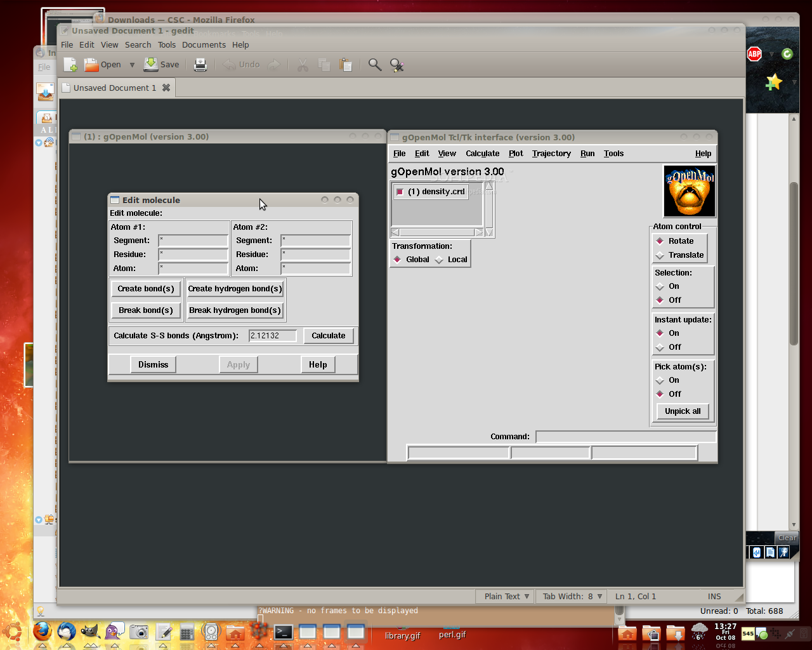Click Atom #1 Segment input field
This screenshot has height=650, width=812.
tap(193, 241)
